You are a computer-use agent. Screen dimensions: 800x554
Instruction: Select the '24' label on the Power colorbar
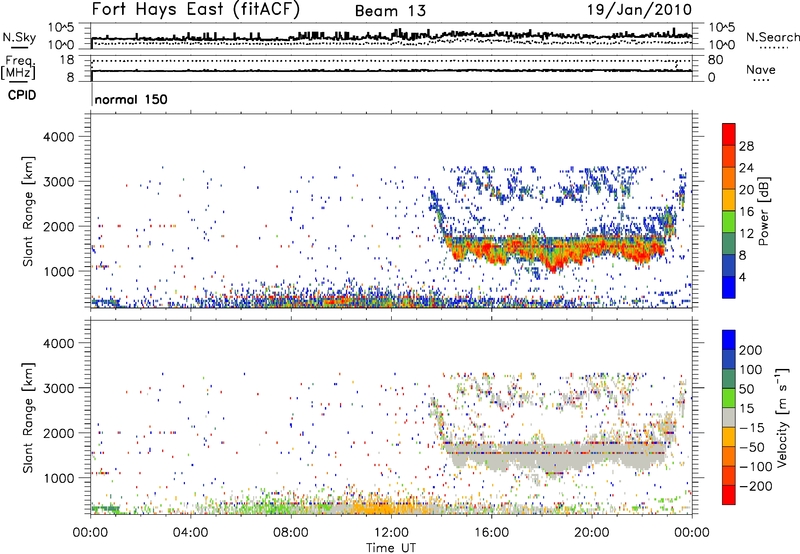(746, 168)
